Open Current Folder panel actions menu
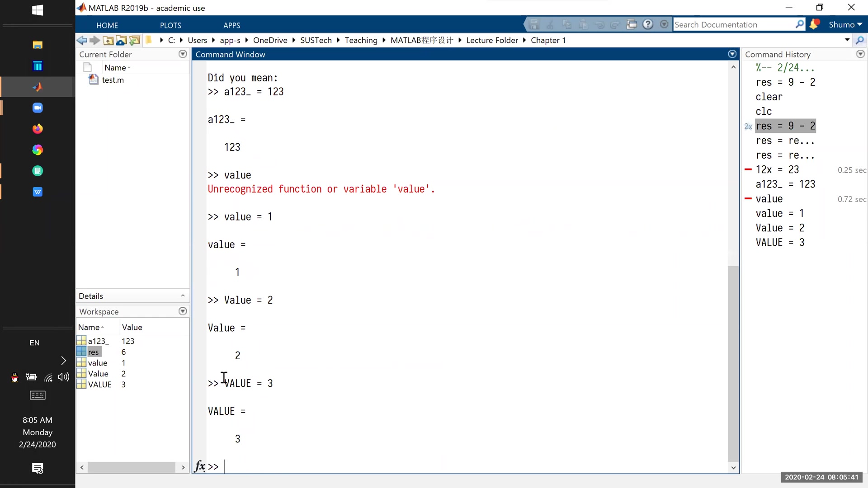 183,54
